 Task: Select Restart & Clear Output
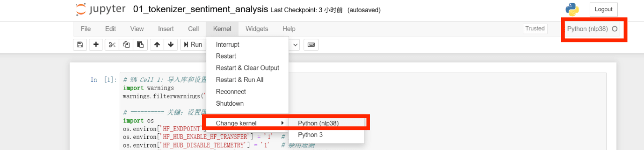pyautogui.click(x=247, y=68)
